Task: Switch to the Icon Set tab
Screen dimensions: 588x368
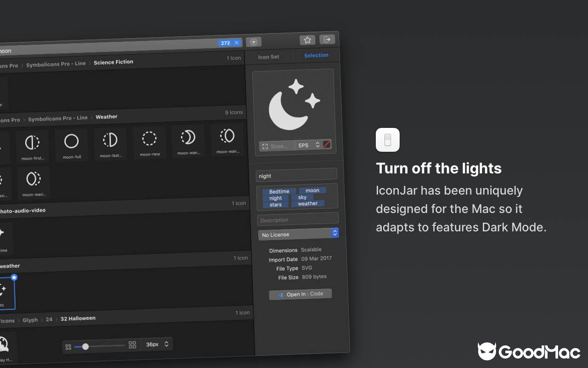Action: 269,57
